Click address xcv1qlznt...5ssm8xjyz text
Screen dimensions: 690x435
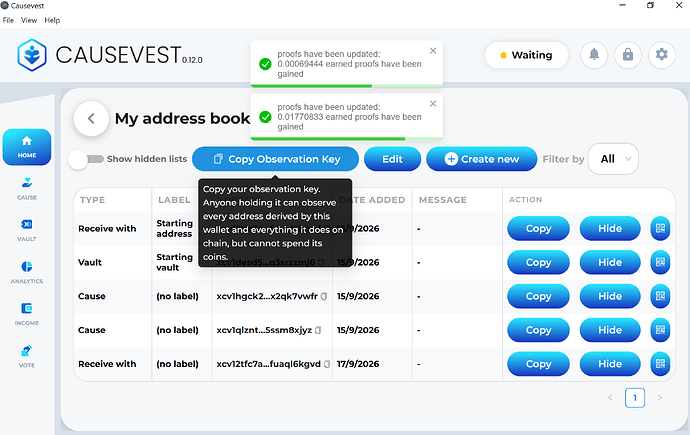264,330
